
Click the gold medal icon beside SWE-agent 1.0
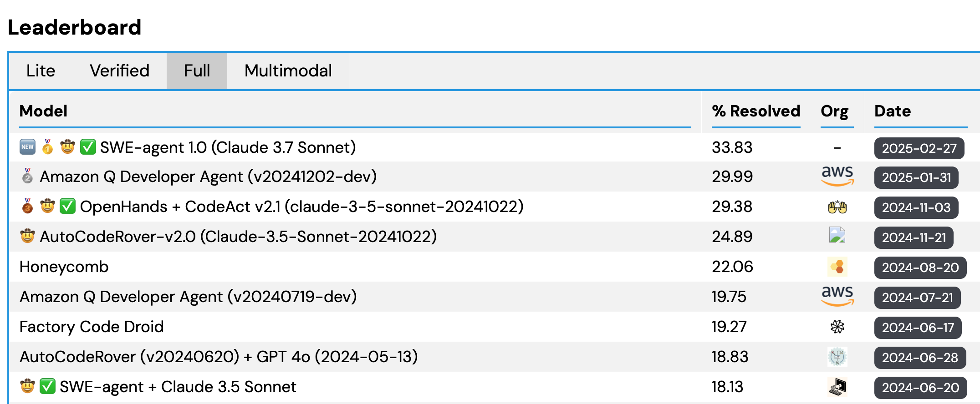point(47,147)
